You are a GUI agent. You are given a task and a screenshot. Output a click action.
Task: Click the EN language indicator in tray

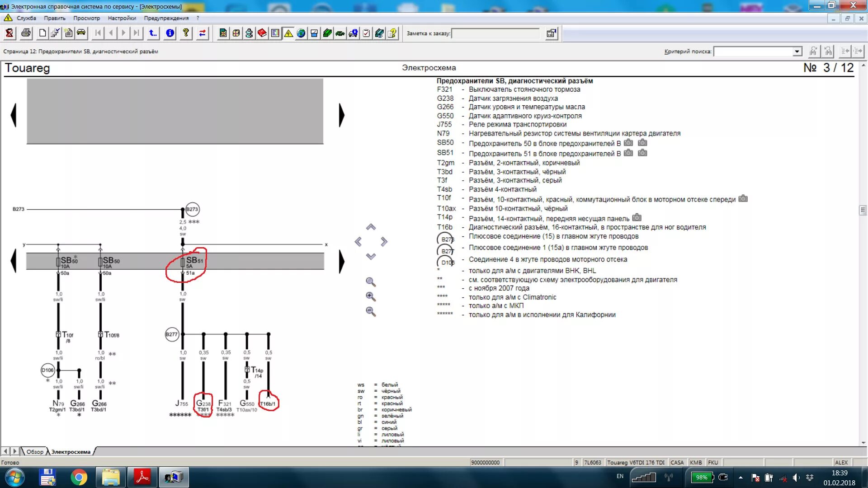coord(620,476)
